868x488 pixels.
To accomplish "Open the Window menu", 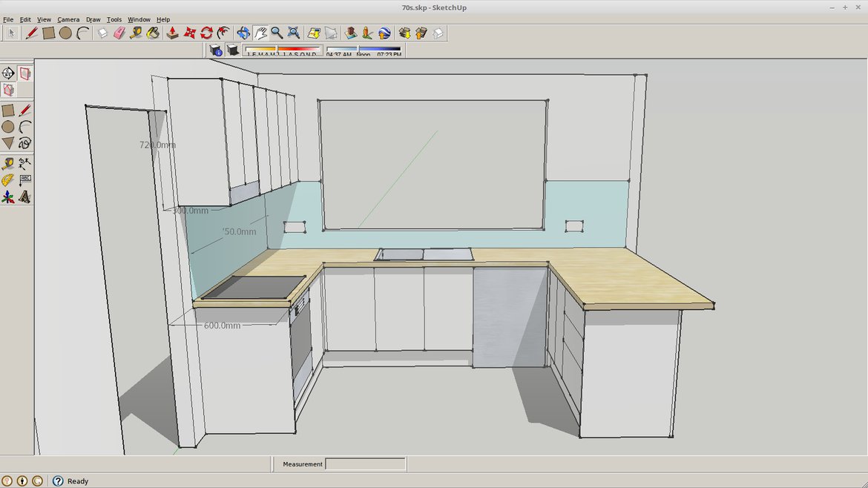I will point(139,19).
